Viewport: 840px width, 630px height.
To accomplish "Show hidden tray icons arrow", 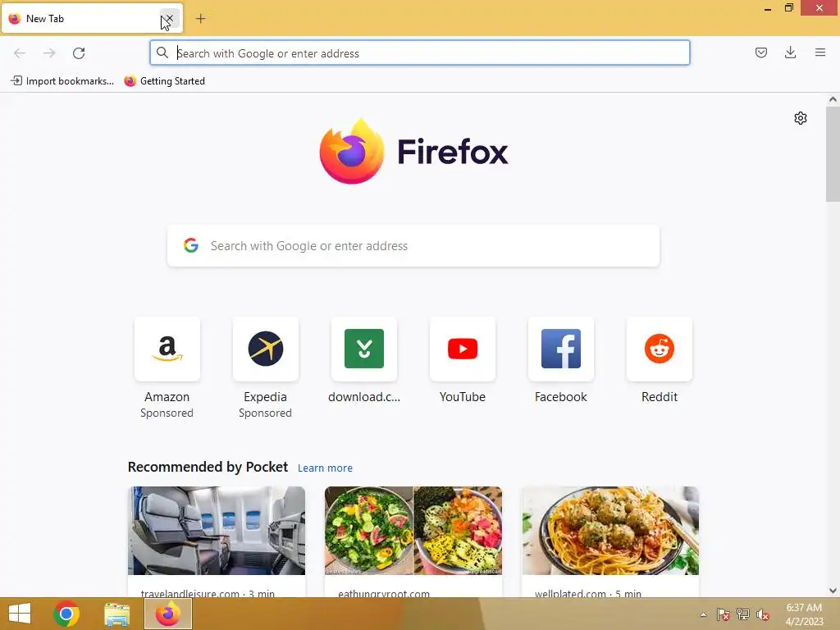I will pyautogui.click(x=703, y=614).
